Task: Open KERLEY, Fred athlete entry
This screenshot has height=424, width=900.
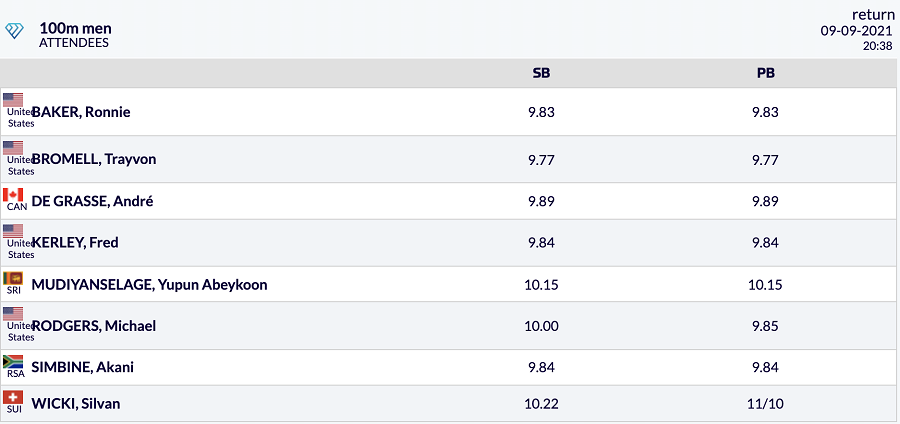Action: (75, 243)
